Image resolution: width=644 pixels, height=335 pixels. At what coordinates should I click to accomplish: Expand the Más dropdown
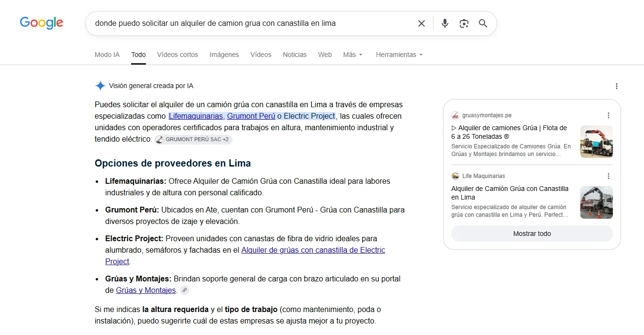click(353, 55)
